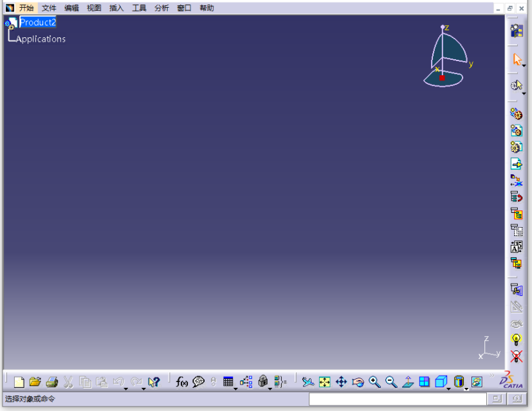Insert a New Component

(x=517, y=114)
